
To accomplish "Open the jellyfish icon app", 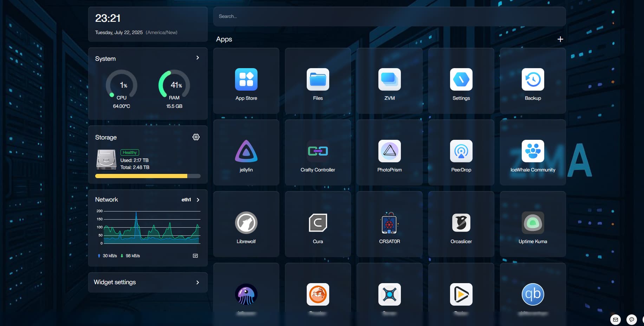I will (246, 294).
